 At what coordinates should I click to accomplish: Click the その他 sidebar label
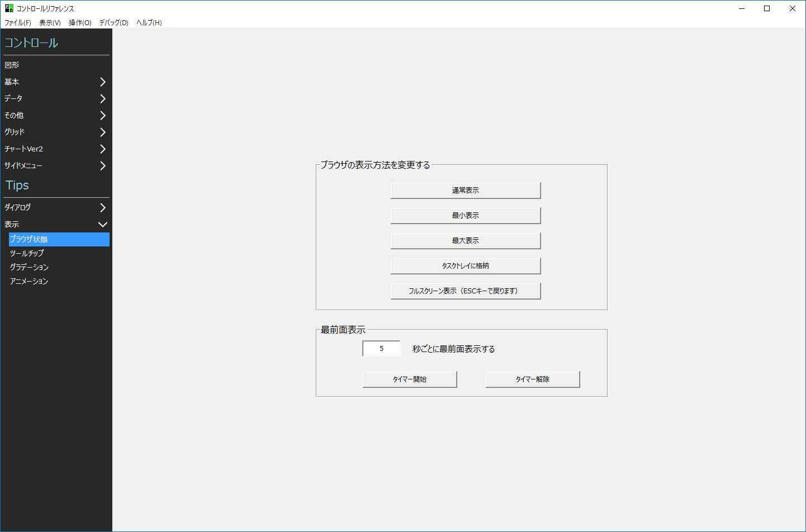(14, 116)
